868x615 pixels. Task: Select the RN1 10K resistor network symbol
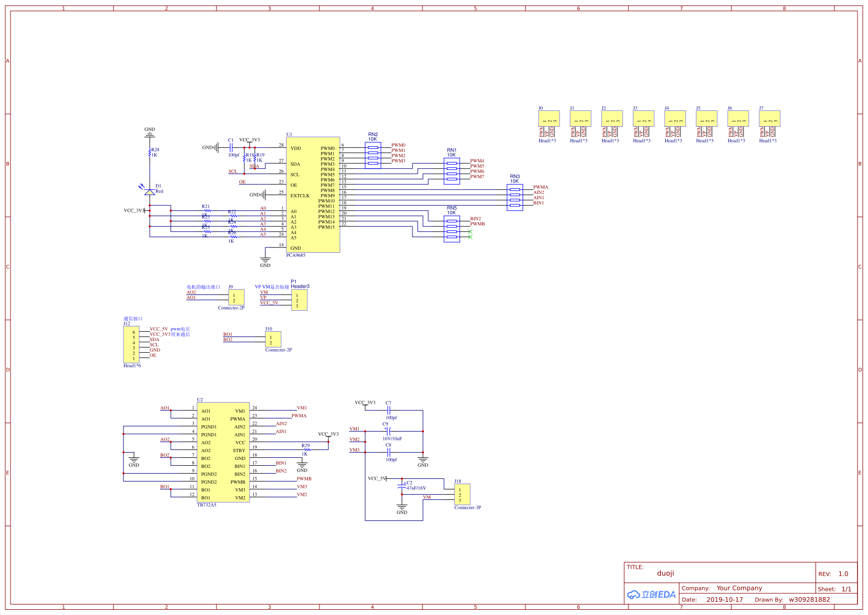(452, 171)
